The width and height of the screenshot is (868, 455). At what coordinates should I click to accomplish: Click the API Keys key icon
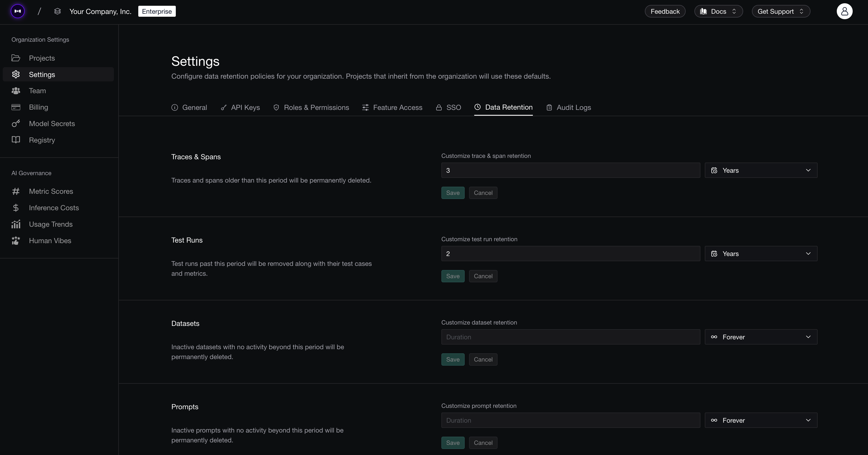[223, 107]
